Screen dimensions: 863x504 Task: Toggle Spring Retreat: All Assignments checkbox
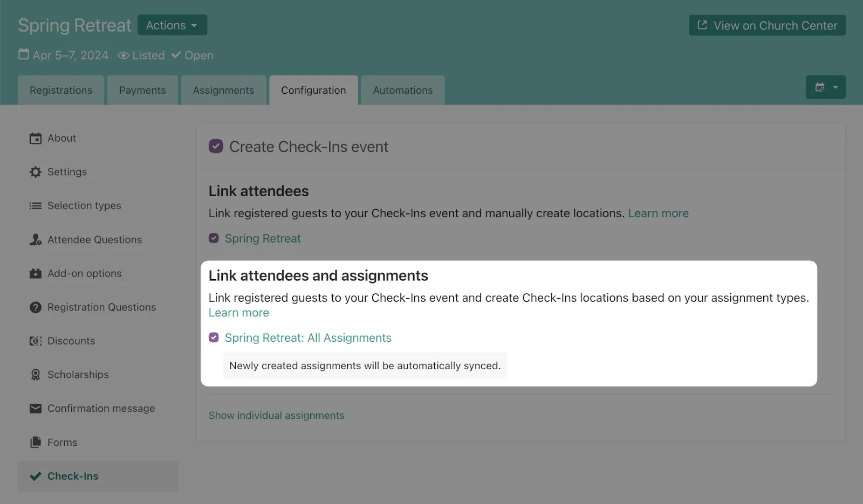coord(214,337)
